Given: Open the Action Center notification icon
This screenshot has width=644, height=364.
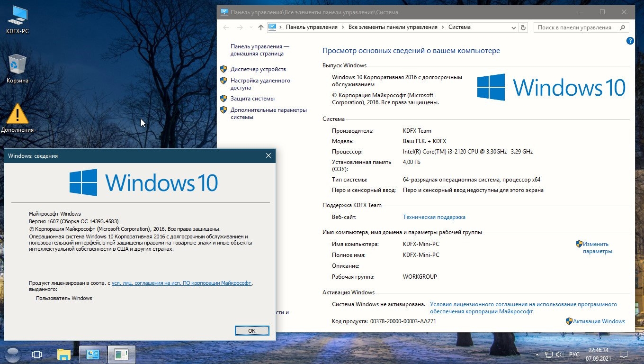Looking at the screenshot, I should [x=624, y=354].
